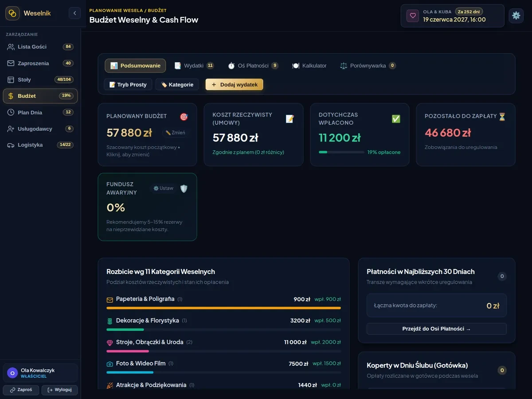
Task: Click the target icon on Planowany Budżet
Action: [184, 117]
